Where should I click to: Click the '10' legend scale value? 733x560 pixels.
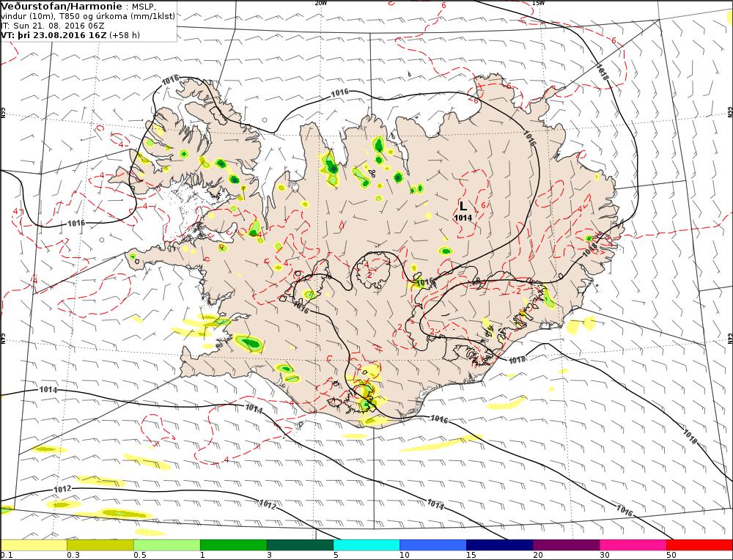pyautogui.click(x=405, y=556)
